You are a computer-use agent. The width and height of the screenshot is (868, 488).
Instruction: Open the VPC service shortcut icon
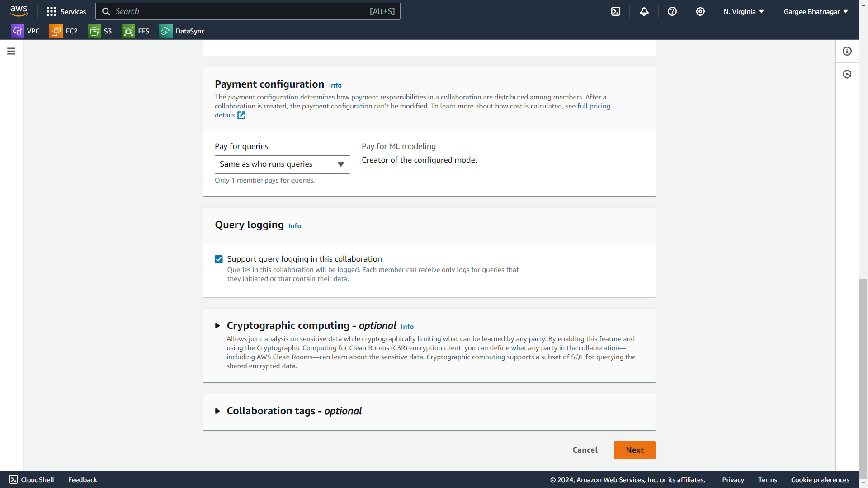(x=18, y=31)
